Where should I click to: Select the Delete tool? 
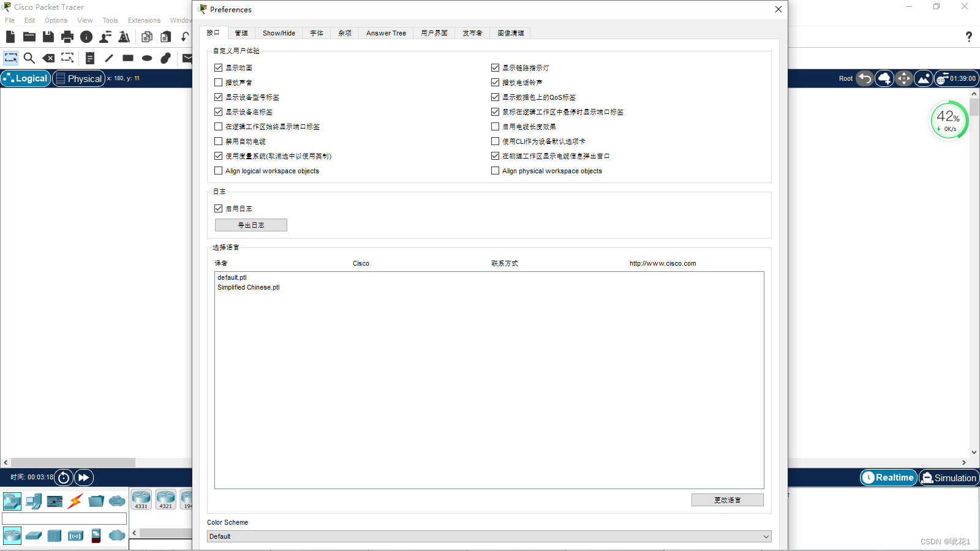[48, 58]
